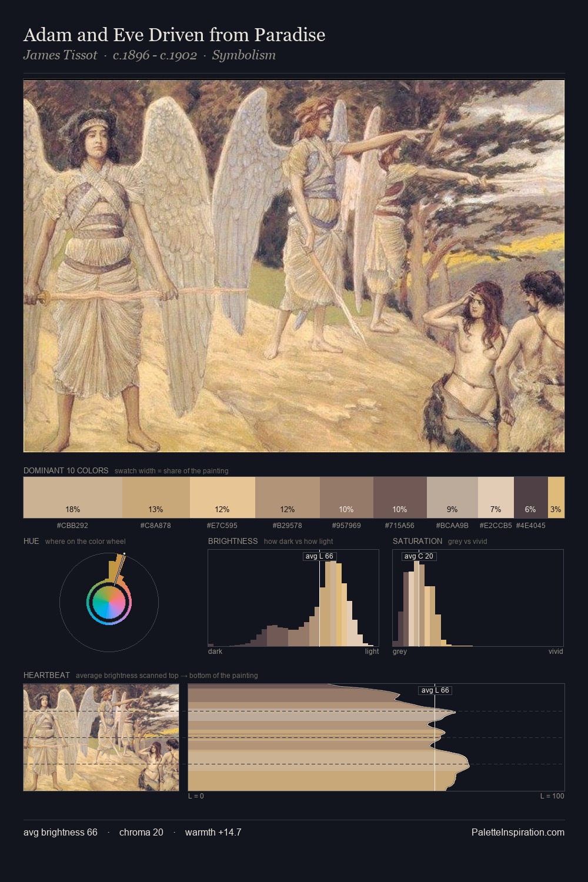
Task: Click the saturation histogram chart
Action: (x=478, y=598)
